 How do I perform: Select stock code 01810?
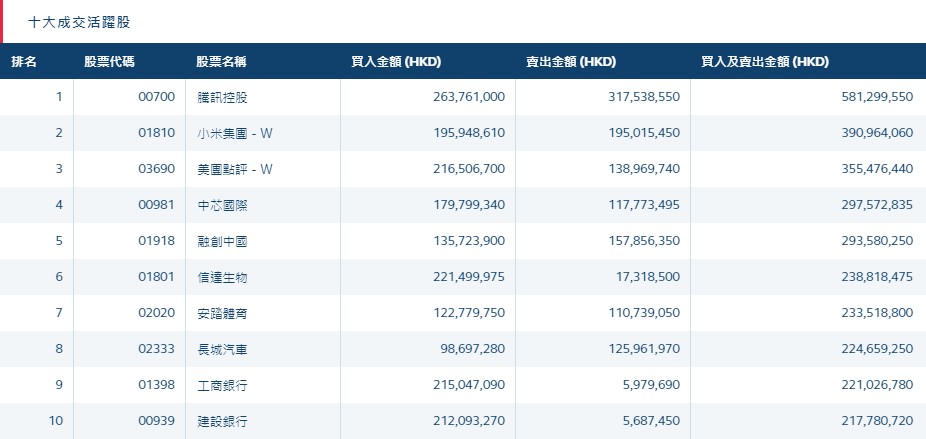(156, 132)
